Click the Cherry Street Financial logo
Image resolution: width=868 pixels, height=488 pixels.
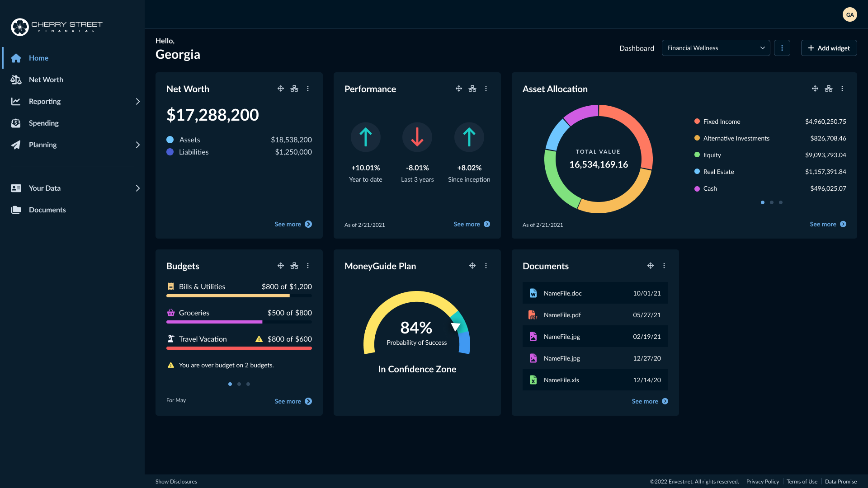click(57, 27)
